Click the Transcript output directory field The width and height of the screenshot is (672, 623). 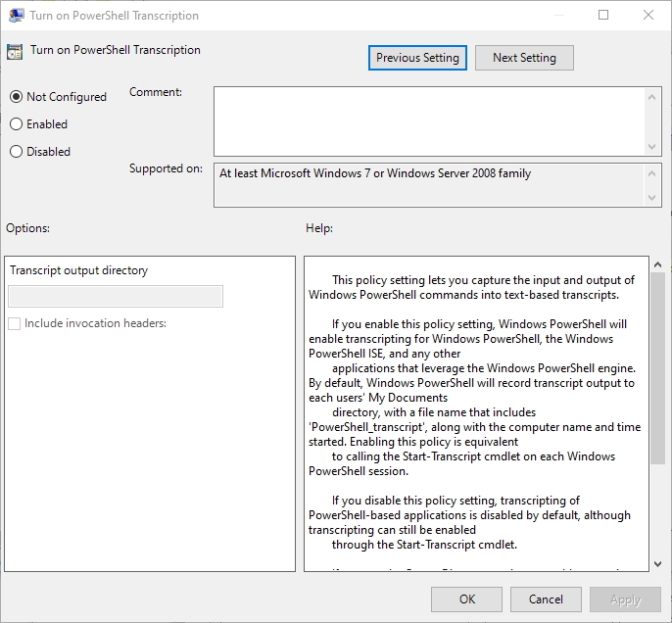tap(116, 296)
